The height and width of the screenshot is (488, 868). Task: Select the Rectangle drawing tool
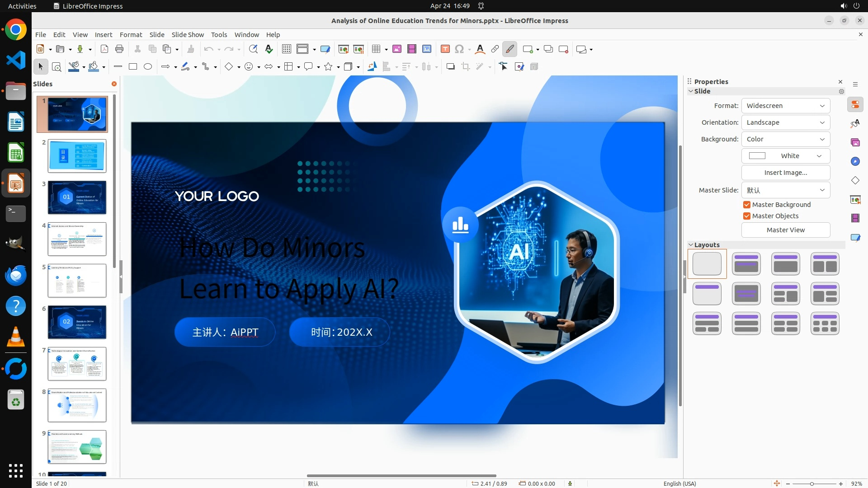point(133,66)
